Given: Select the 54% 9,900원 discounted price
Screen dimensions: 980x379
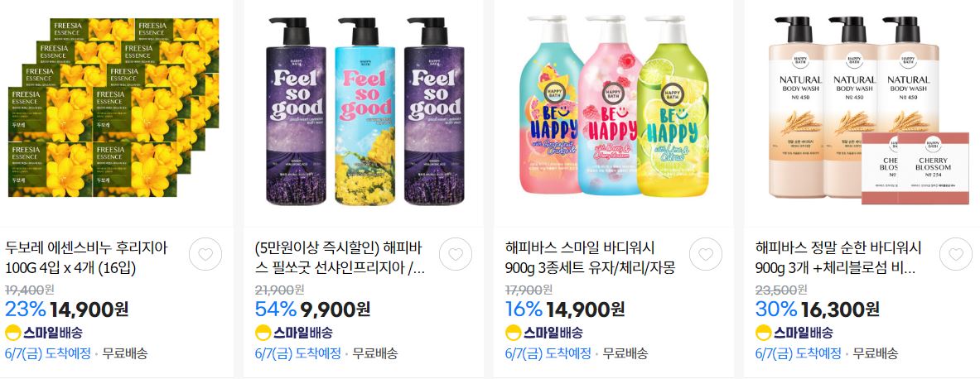Looking at the screenshot, I should point(312,309).
